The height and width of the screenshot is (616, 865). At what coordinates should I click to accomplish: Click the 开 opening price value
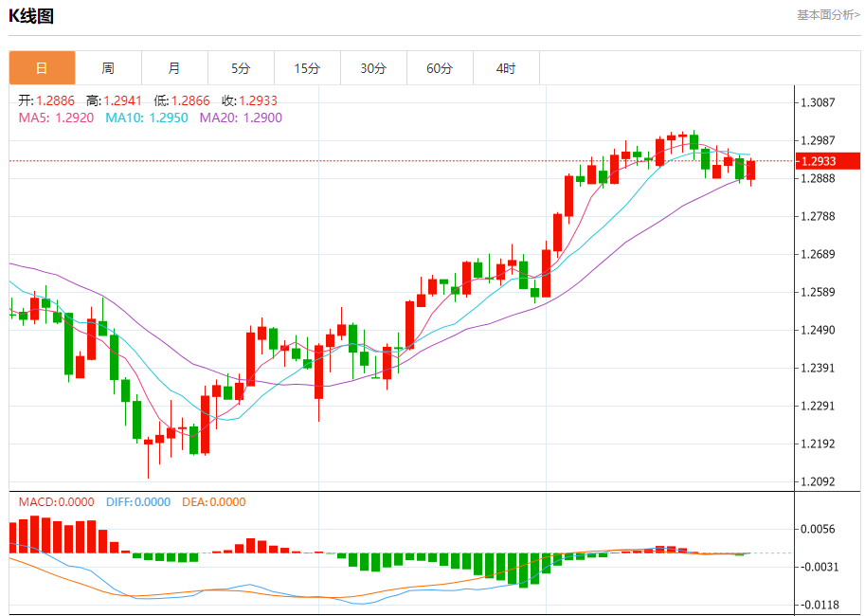(x=55, y=100)
